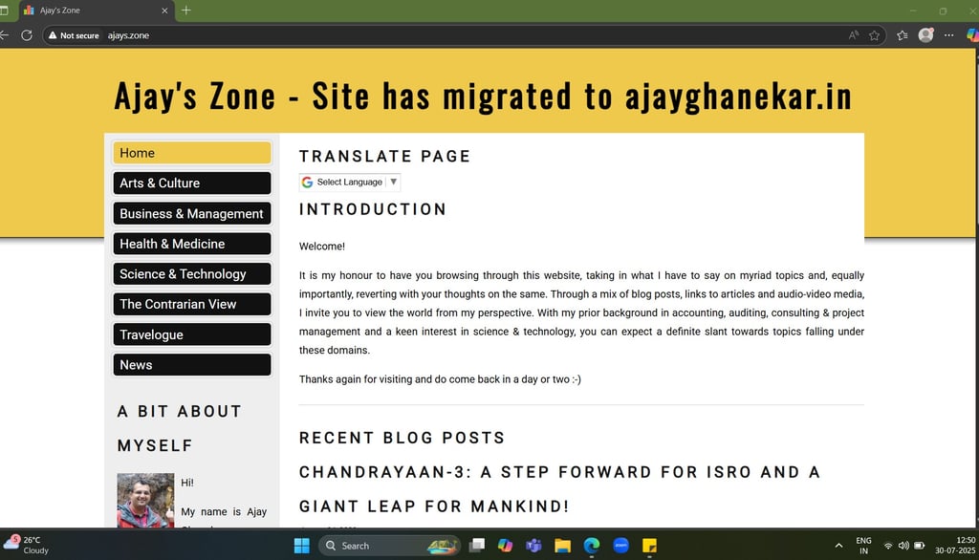The image size is (979, 560).
Task: Switch to Microsoft Edge on taskbar
Action: coord(592,546)
